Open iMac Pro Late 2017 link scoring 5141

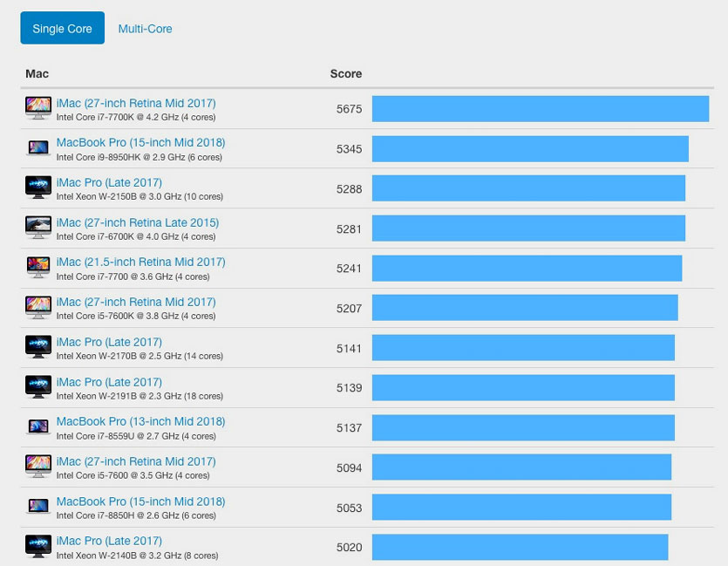pyautogui.click(x=109, y=342)
